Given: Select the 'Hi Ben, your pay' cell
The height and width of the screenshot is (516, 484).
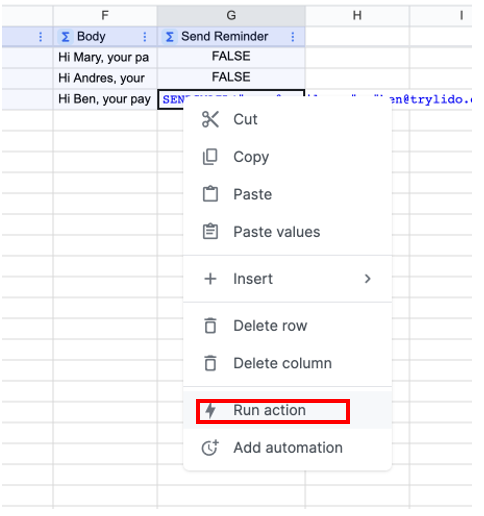Looking at the screenshot, I should click(x=105, y=99).
